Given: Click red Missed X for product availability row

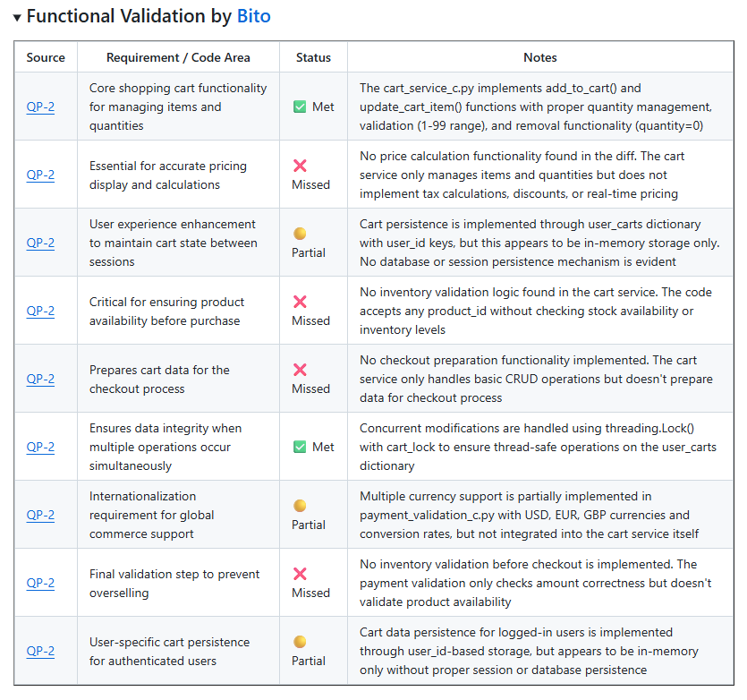Looking at the screenshot, I should click(x=301, y=302).
